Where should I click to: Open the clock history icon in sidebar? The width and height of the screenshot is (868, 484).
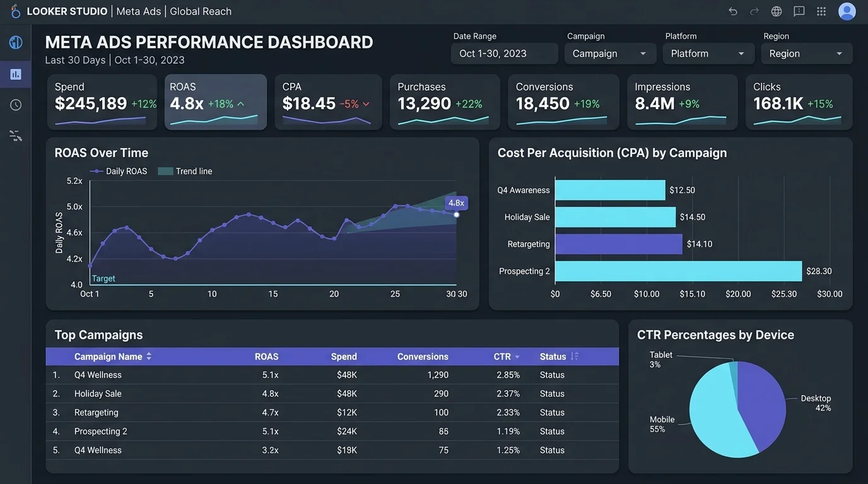click(16, 105)
